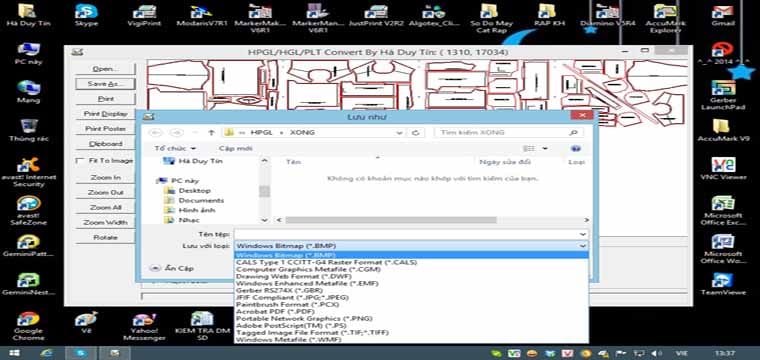
Task: Create a new folder with Cặp mới
Action: point(236,148)
